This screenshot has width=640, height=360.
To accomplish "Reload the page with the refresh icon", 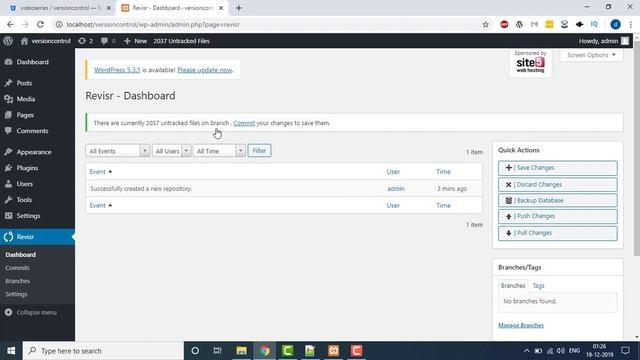I will tap(40, 24).
